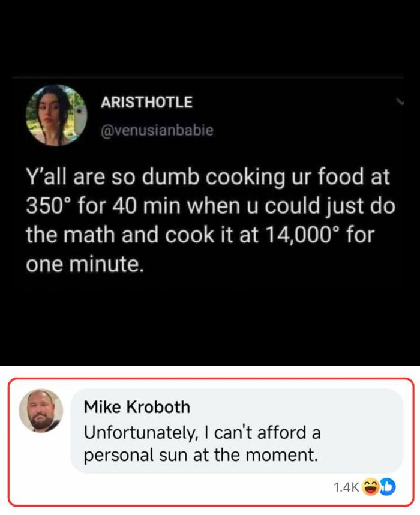Select the ARISTHOTLE display name
Viewport: 420px width, 515px height.
[x=146, y=103]
